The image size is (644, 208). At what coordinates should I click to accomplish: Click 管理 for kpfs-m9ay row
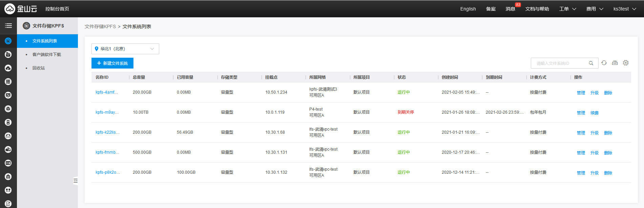tap(581, 113)
